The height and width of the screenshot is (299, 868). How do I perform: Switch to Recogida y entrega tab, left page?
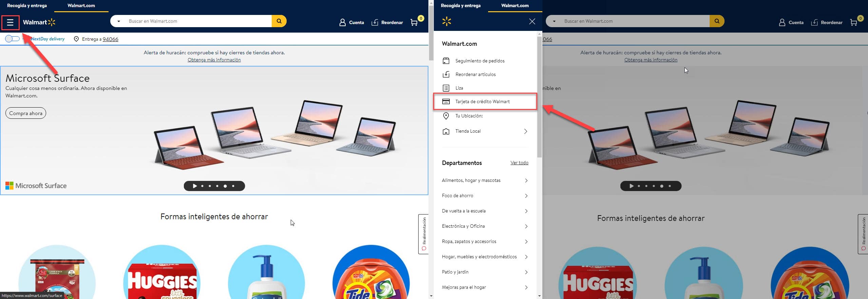(x=27, y=6)
